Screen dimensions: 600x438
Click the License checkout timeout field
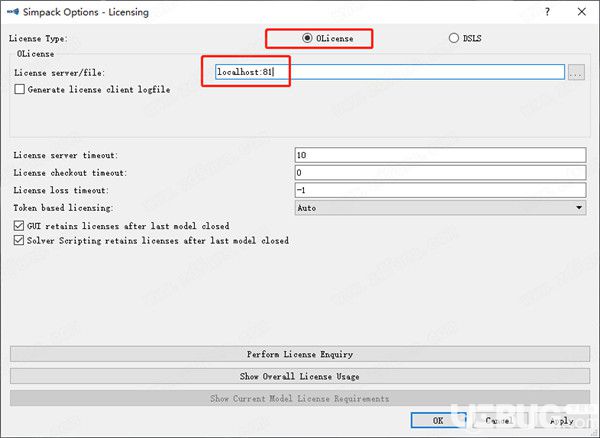[440, 173]
